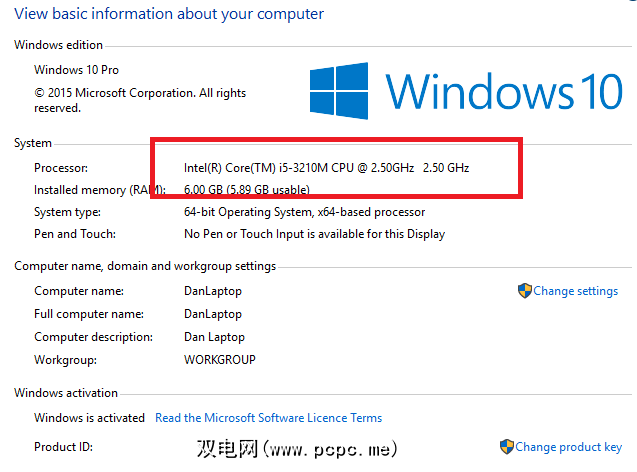Click the 64-bit Operating System system type value
Viewport: 637px width, 472px height.
[304, 212]
